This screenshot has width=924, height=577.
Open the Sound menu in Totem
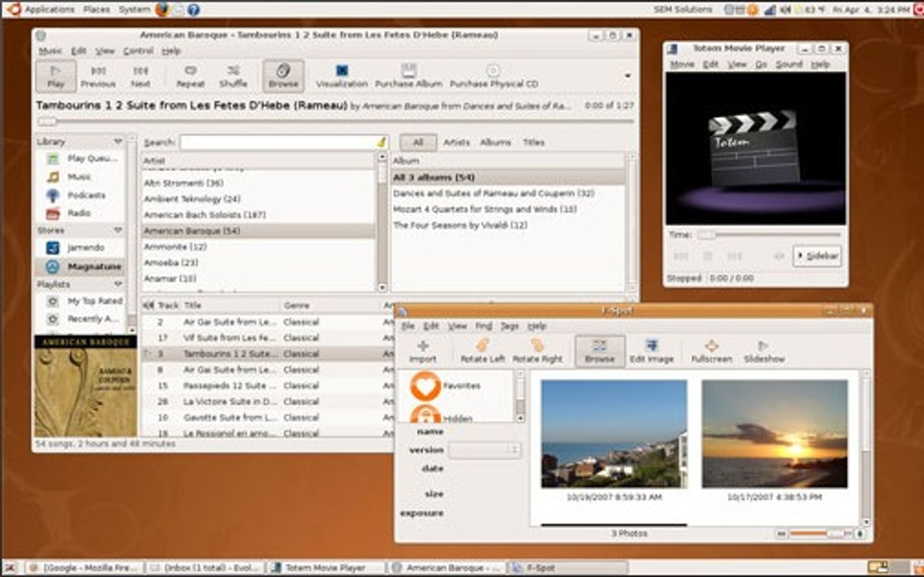(789, 64)
